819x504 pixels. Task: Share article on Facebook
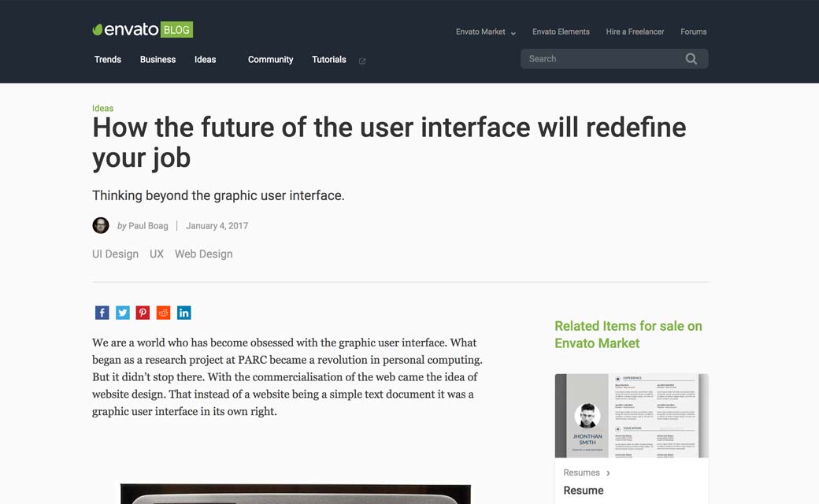(x=102, y=313)
